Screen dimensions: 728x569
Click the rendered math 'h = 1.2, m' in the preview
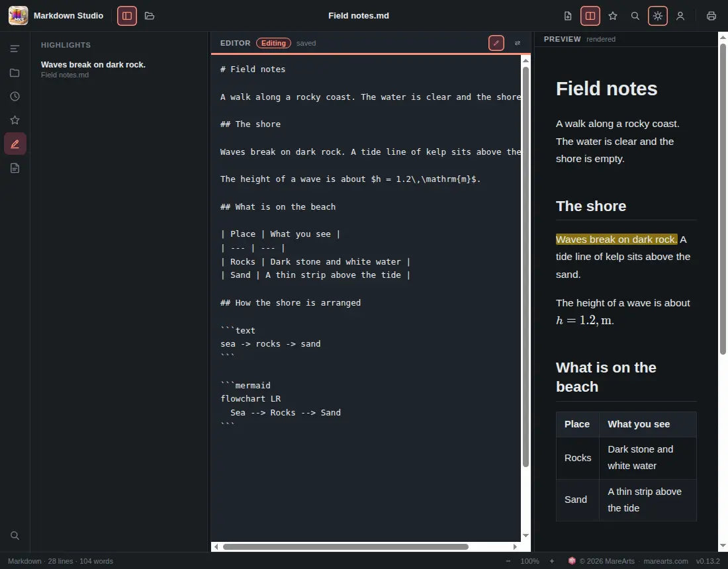[x=584, y=320]
